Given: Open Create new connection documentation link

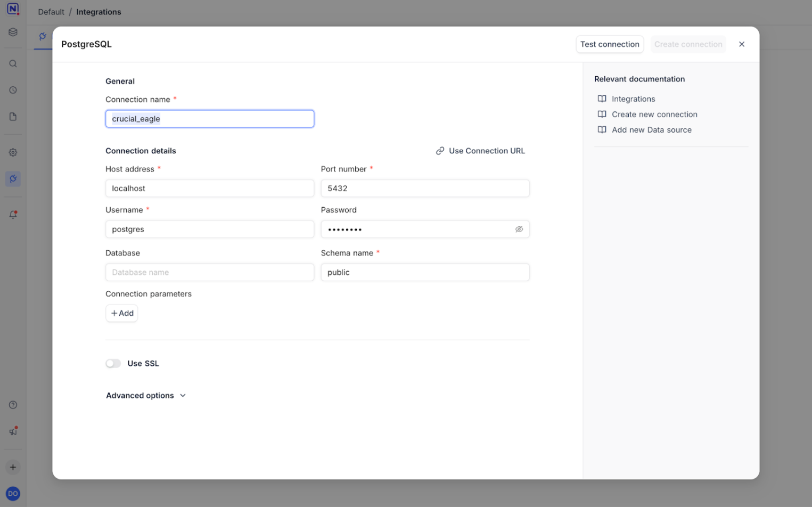Looking at the screenshot, I should 654,115.
